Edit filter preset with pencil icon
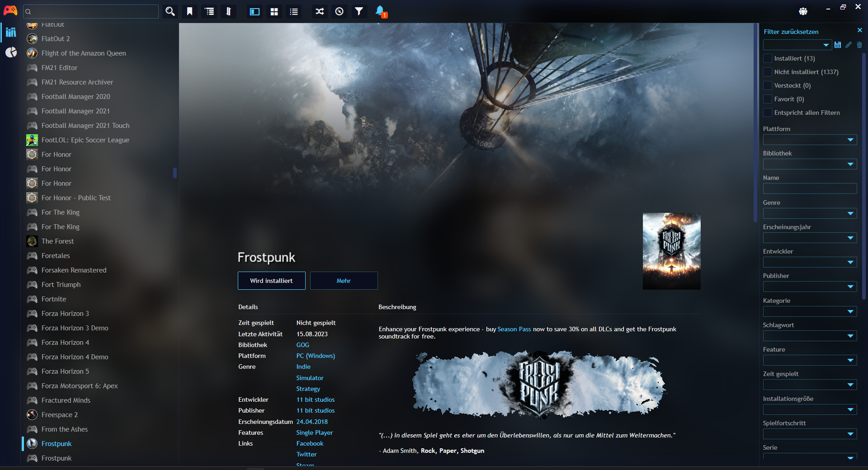 (x=849, y=45)
